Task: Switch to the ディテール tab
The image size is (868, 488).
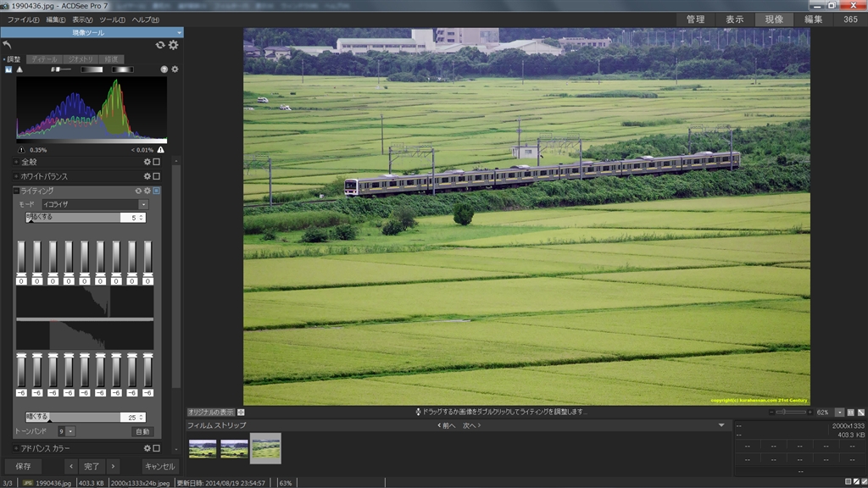Action: point(43,59)
